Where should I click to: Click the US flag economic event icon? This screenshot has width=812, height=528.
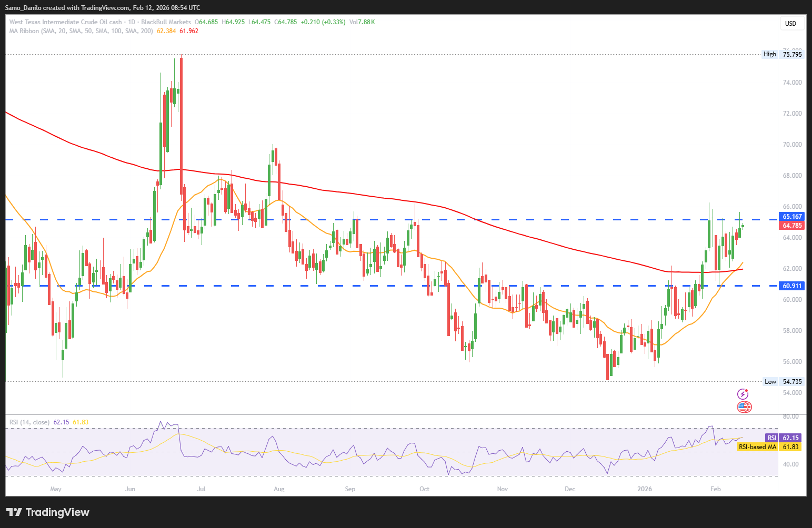click(744, 407)
